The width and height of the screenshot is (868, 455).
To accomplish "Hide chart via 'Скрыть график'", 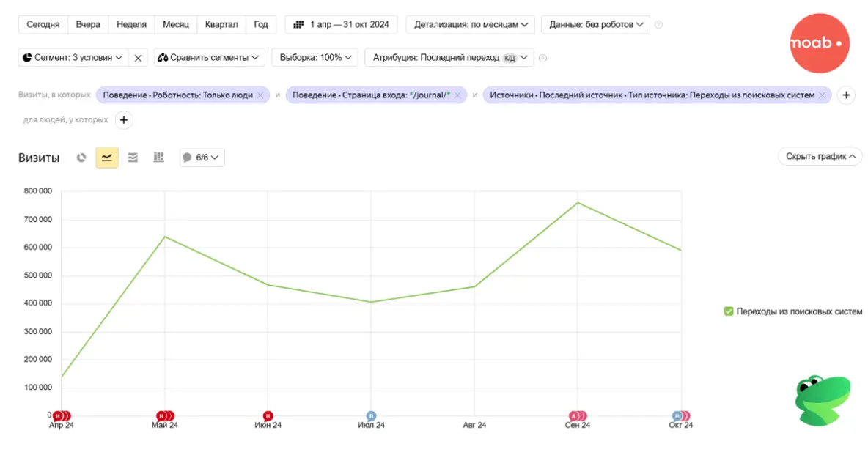I will (820, 156).
